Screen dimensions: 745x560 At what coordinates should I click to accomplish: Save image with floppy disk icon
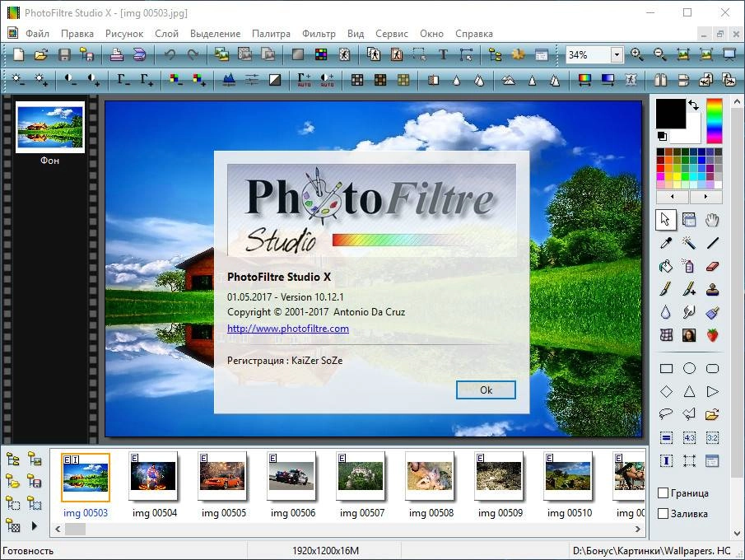tap(64, 54)
